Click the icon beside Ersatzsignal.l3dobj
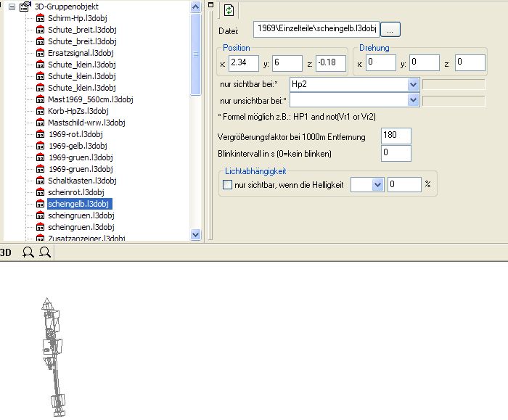The image size is (508, 420). [x=40, y=53]
